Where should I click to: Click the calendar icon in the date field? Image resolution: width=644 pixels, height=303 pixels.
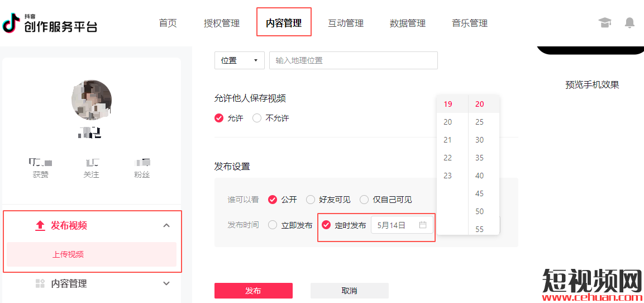tap(423, 225)
